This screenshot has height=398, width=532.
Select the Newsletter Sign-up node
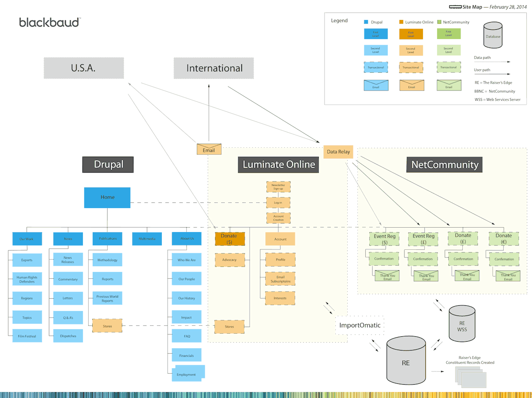[x=278, y=187]
